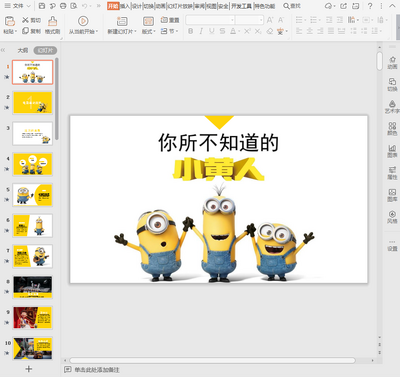Open the Special Features (特色功能) ribbon tab

265,6
